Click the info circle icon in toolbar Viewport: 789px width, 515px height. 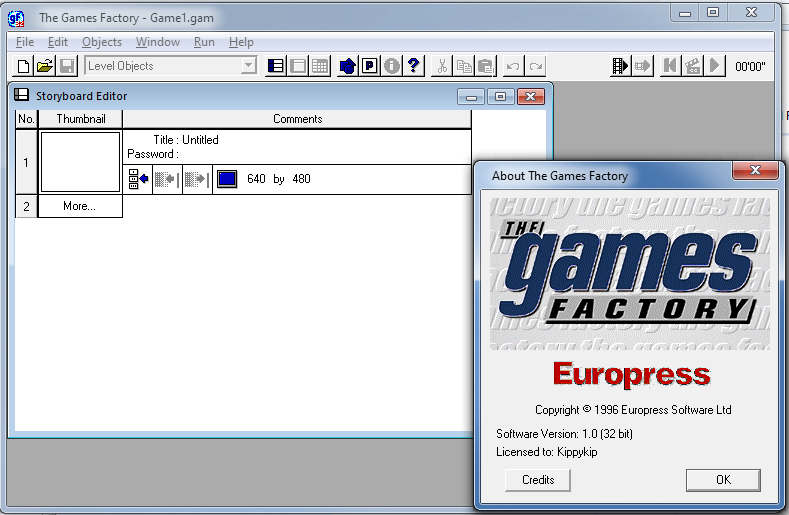tap(391, 66)
